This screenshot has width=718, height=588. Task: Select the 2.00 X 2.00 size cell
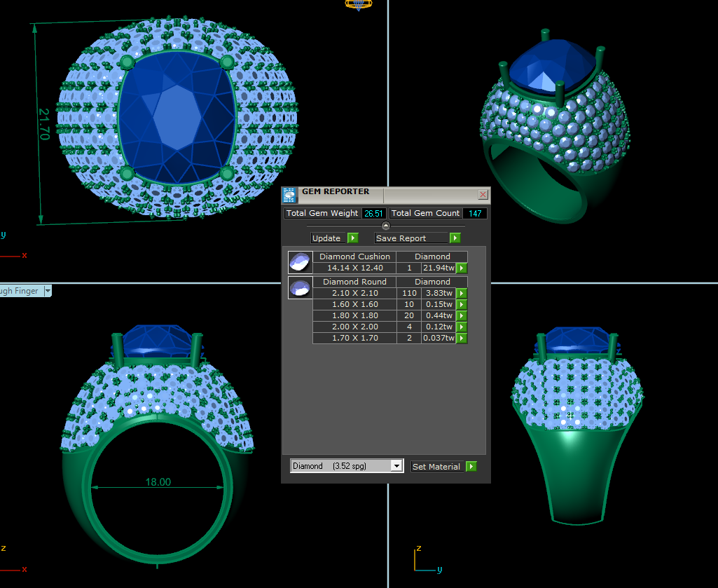click(355, 327)
